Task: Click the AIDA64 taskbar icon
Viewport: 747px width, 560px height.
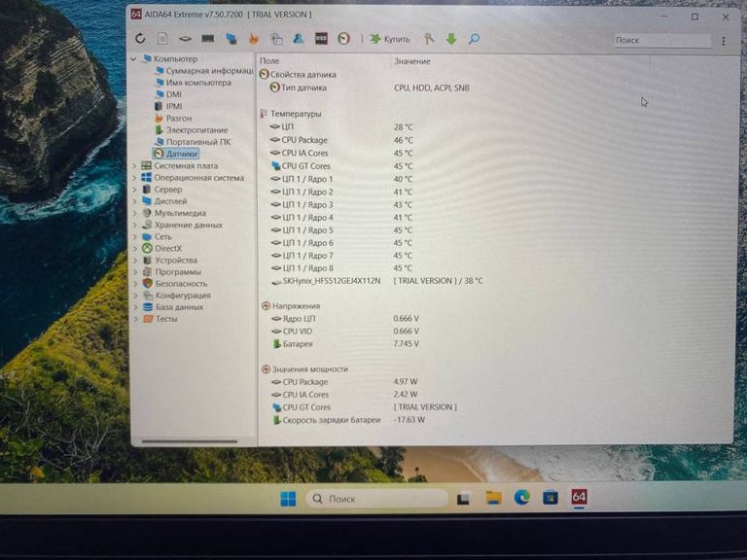Action: [579, 497]
